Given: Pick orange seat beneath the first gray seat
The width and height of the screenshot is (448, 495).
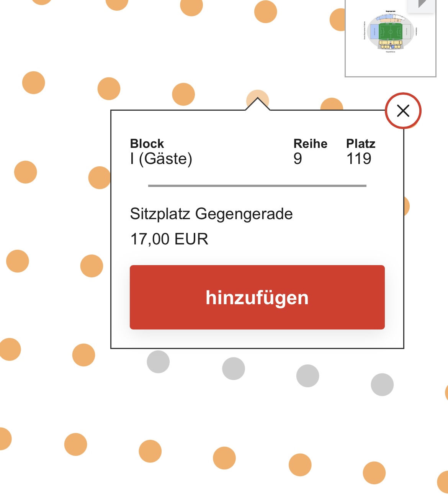Looking at the screenshot, I should 150,451.
